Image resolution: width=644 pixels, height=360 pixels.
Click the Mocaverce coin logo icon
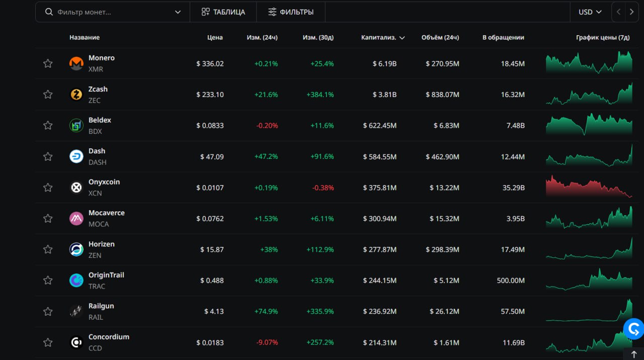tap(76, 218)
